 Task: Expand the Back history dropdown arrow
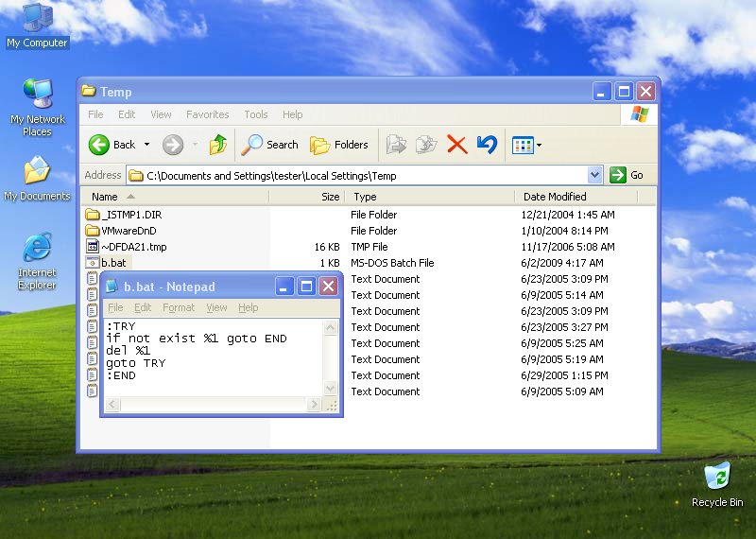pos(147,145)
